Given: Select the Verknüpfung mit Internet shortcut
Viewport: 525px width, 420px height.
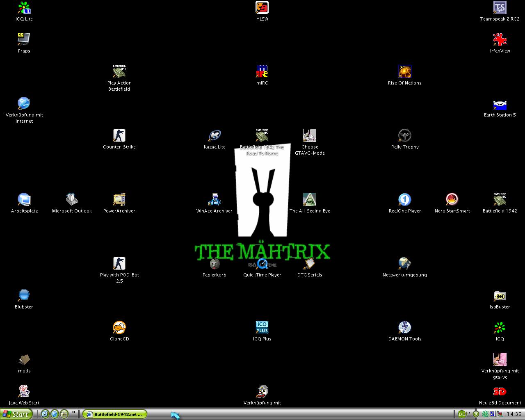Looking at the screenshot, I should pyautogui.click(x=24, y=110).
